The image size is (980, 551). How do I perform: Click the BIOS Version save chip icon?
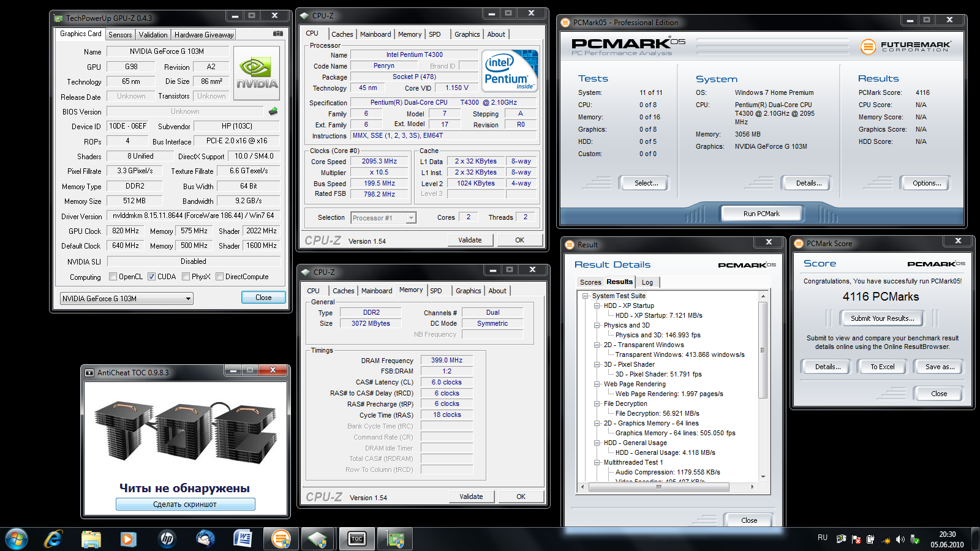click(x=273, y=111)
